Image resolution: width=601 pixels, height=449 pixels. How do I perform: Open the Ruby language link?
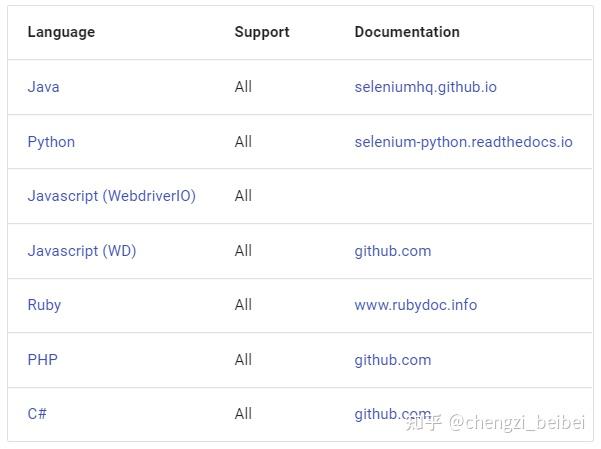(44, 305)
